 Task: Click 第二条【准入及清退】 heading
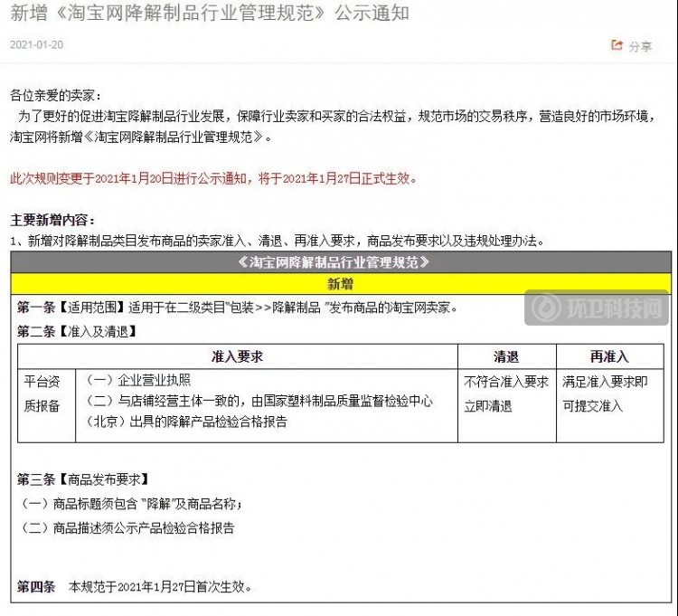coord(77,331)
